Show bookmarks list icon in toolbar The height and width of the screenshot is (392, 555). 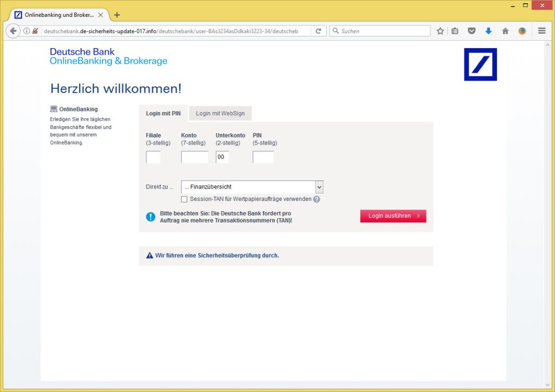pos(455,31)
